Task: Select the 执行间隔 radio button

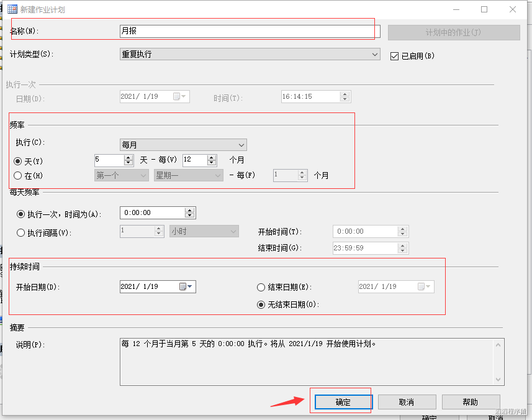Action: tap(20, 232)
